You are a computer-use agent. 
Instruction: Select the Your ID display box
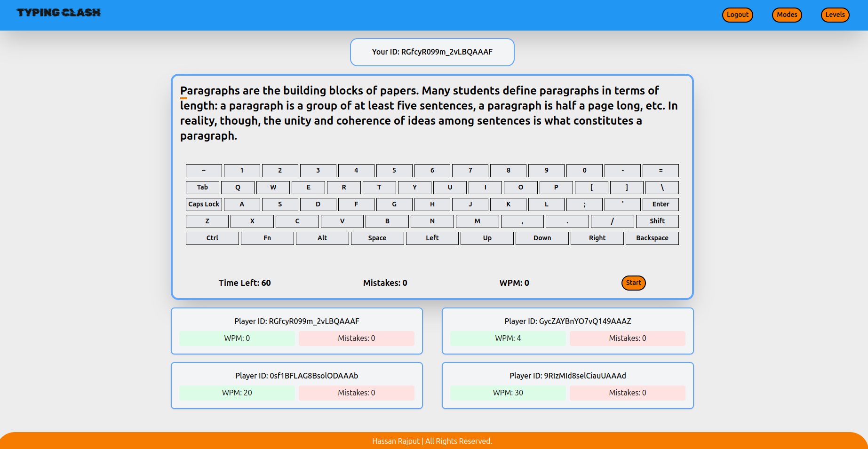(x=432, y=52)
